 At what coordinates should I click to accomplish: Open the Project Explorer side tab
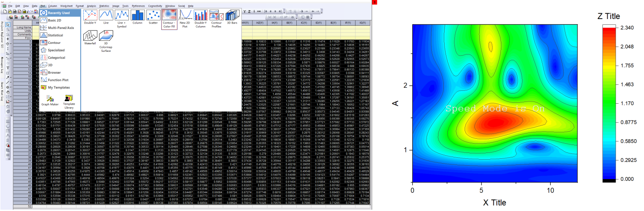[2, 34]
